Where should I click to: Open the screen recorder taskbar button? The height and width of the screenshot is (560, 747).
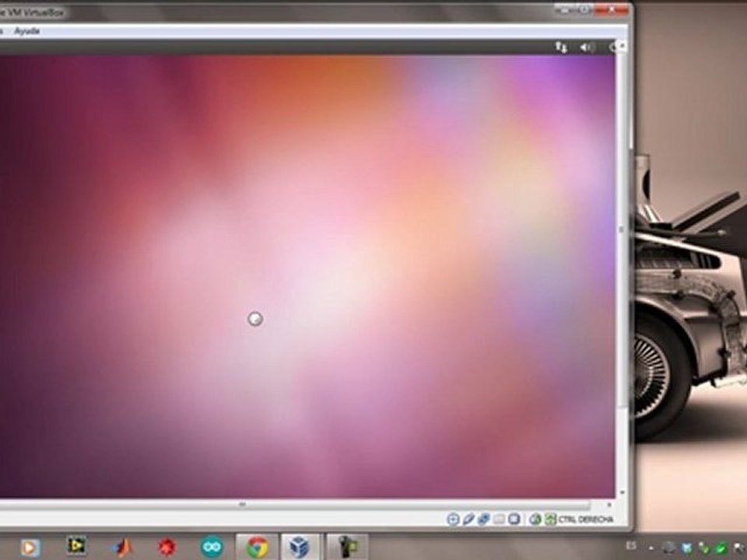coord(348,547)
